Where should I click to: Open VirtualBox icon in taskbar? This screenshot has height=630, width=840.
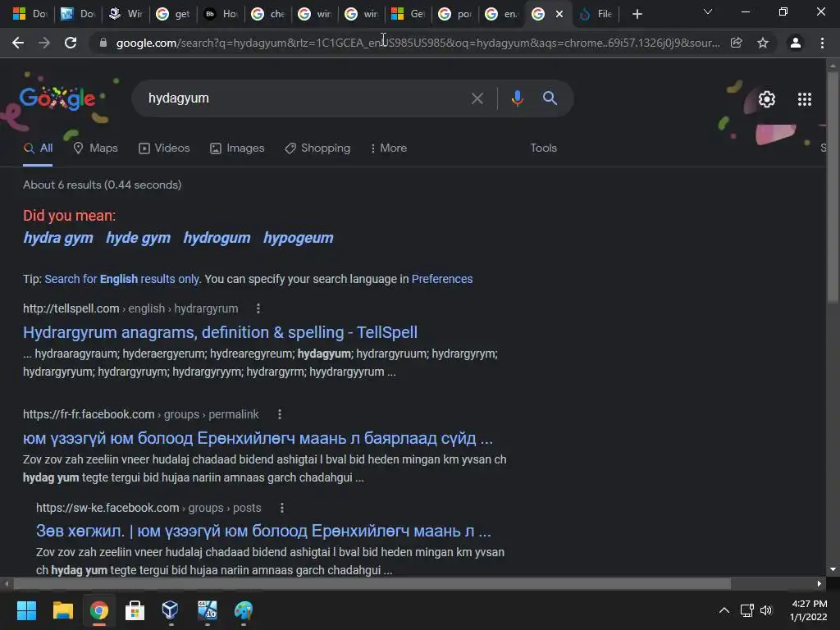click(x=171, y=610)
